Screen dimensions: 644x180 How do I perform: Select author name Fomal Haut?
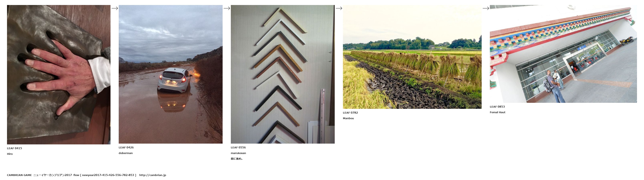(x=497, y=112)
